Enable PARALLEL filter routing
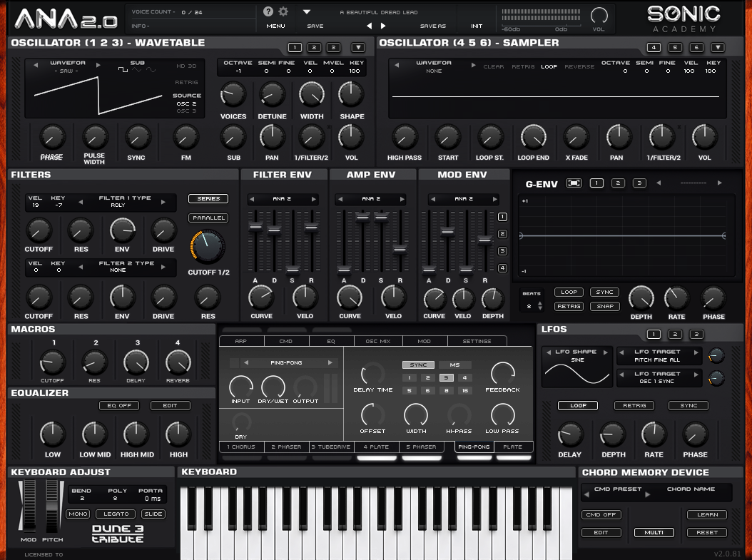752x560 pixels. (208, 218)
